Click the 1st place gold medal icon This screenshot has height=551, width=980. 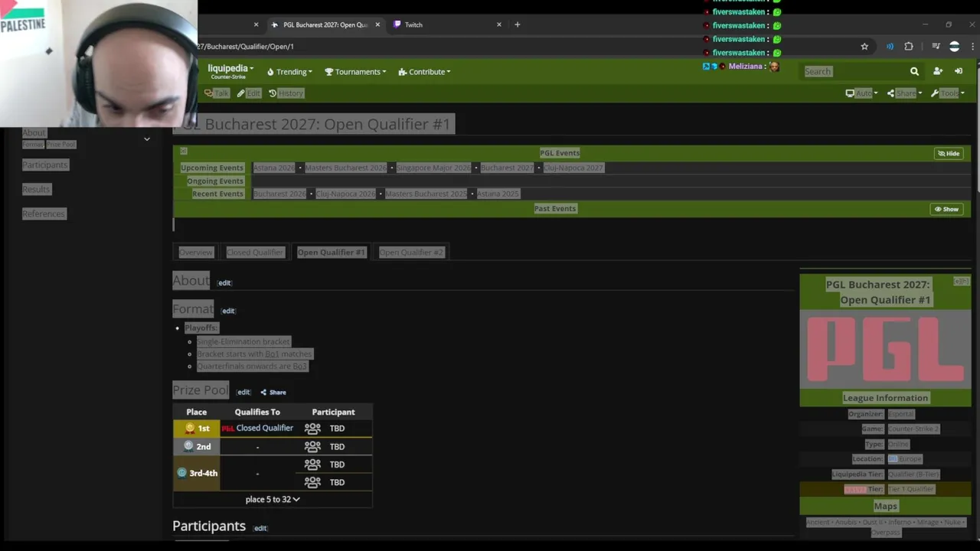click(189, 429)
